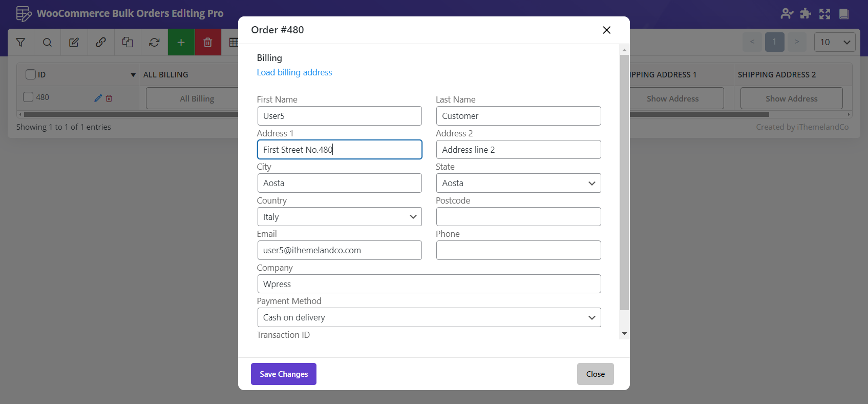Click the green plus add button
This screenshot has width=868, height=404.
pyautogui.click(x=181, y=43)
